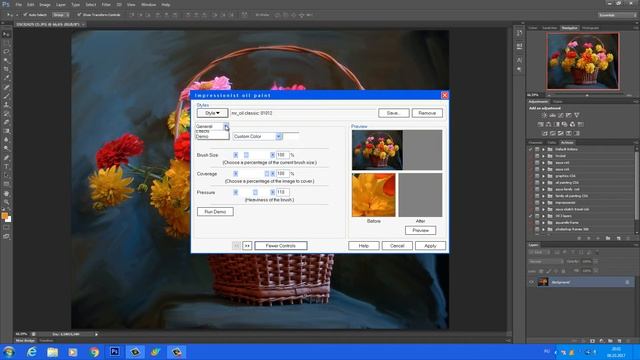The image size is (640, 360).
Task: Open the layer blend mode dropdown
Action: pos(545,261)
